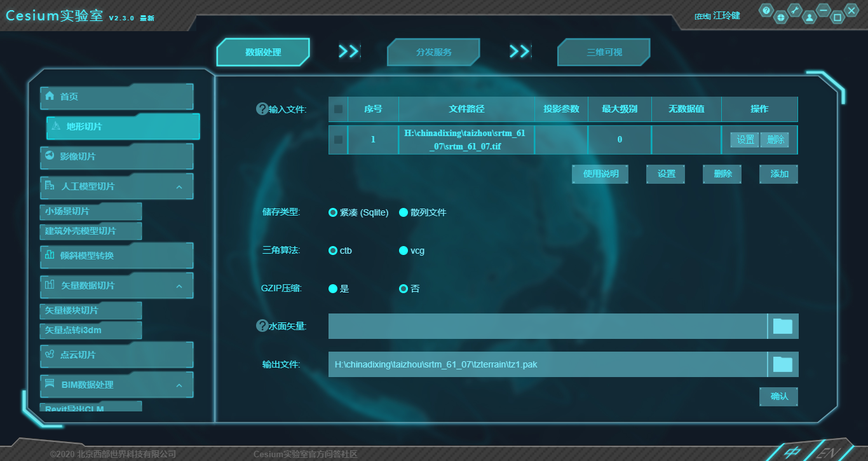The image size is (868, 461).
Task: Click the 投影参数 column header
Action: [x=561, y=109]
